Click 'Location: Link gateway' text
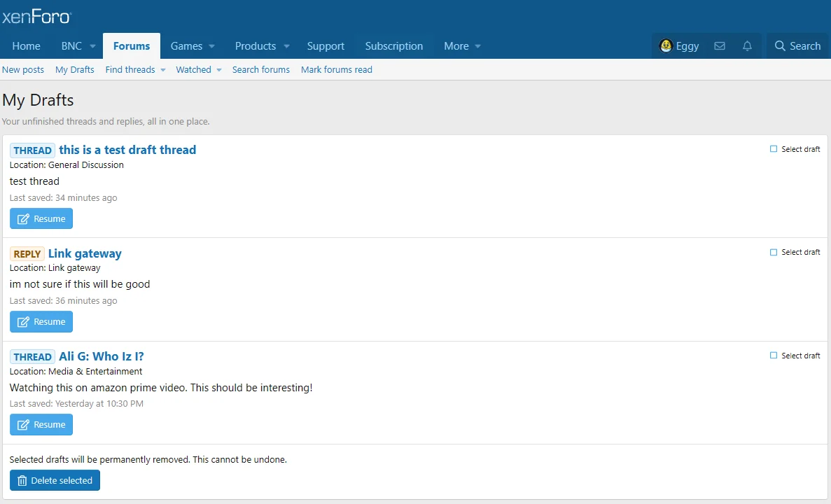Viewport: 831px width, 504px height. 55,267
